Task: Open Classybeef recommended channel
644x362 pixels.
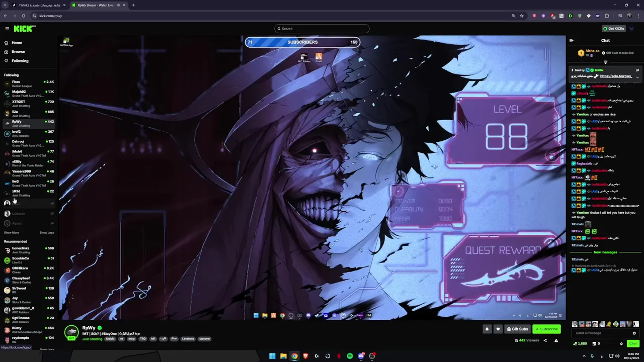Action: point(29,280)
